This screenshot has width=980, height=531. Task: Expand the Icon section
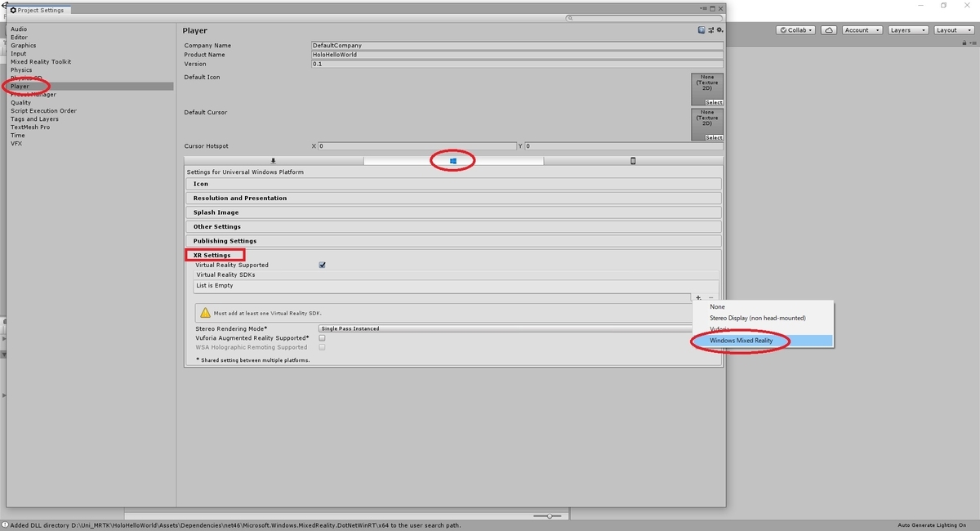[453, 184]
